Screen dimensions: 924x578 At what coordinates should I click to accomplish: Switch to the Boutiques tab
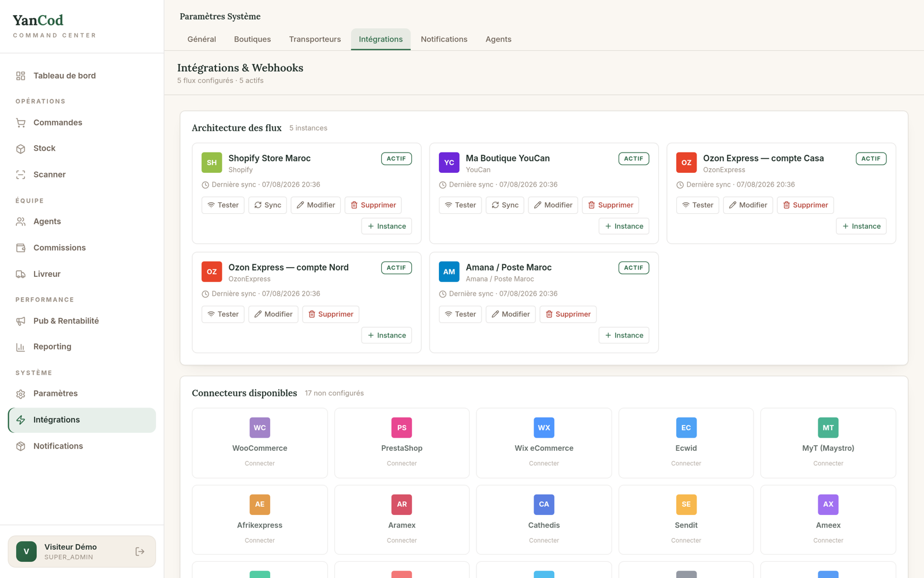pyautogui.click(x=252, y=39)
